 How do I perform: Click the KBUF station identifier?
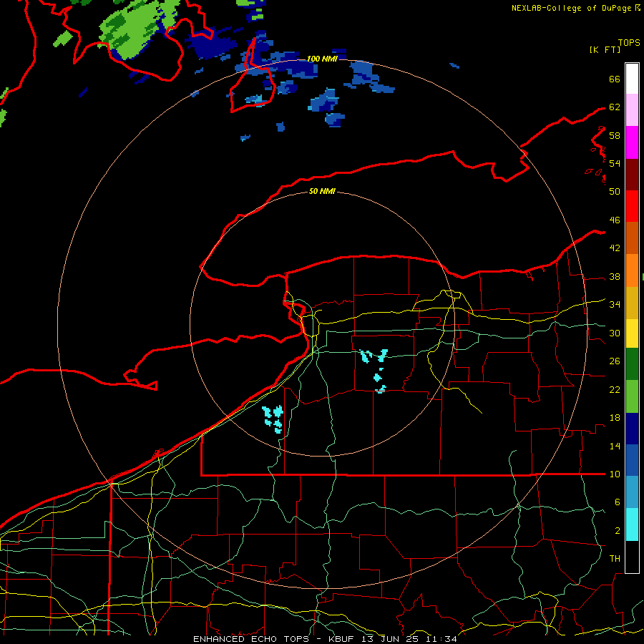click(x=343, y=639)
